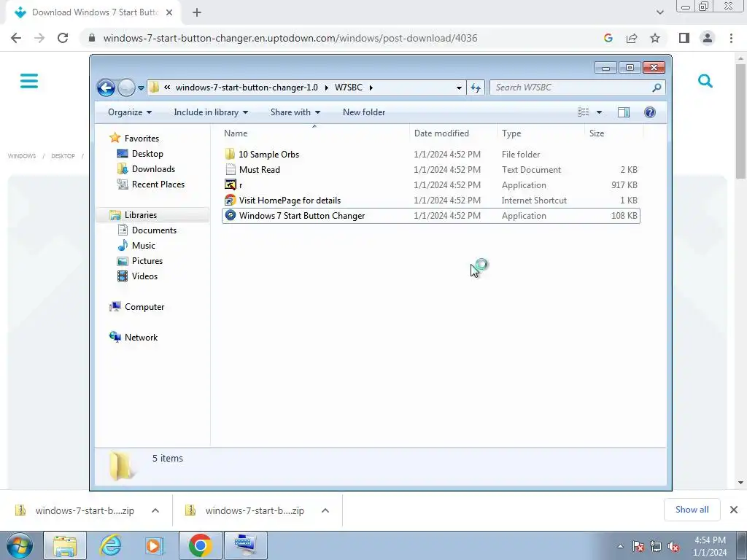The height and width of the screenshot is (560, 747).
Task: Open Internet Explorer from taskbar
Action: click(x=110, y=545)
